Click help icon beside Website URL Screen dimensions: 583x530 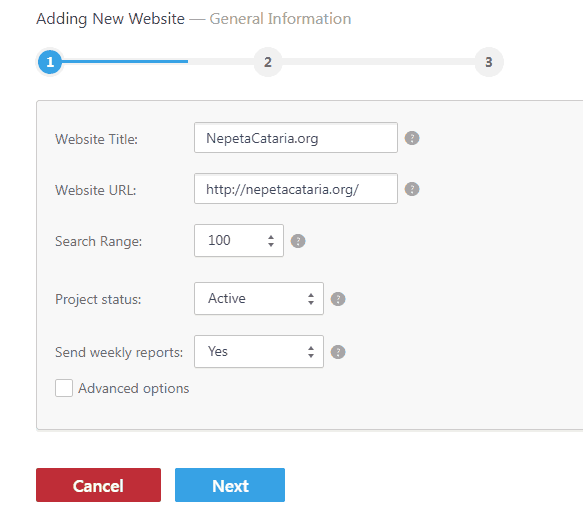[x=412, y=189]
